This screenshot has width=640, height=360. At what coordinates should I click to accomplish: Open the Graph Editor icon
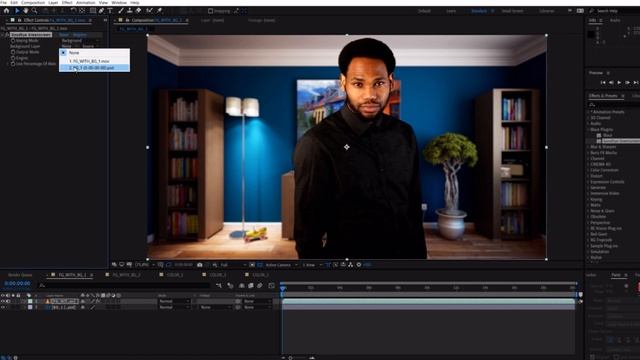271,286
